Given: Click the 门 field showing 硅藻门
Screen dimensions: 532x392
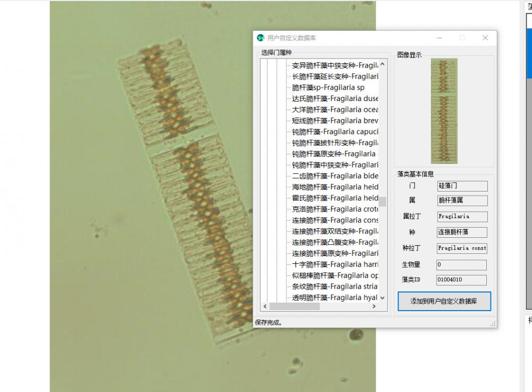Looking at the screenshot, I should pyautogui.click(x=461, y=186).
